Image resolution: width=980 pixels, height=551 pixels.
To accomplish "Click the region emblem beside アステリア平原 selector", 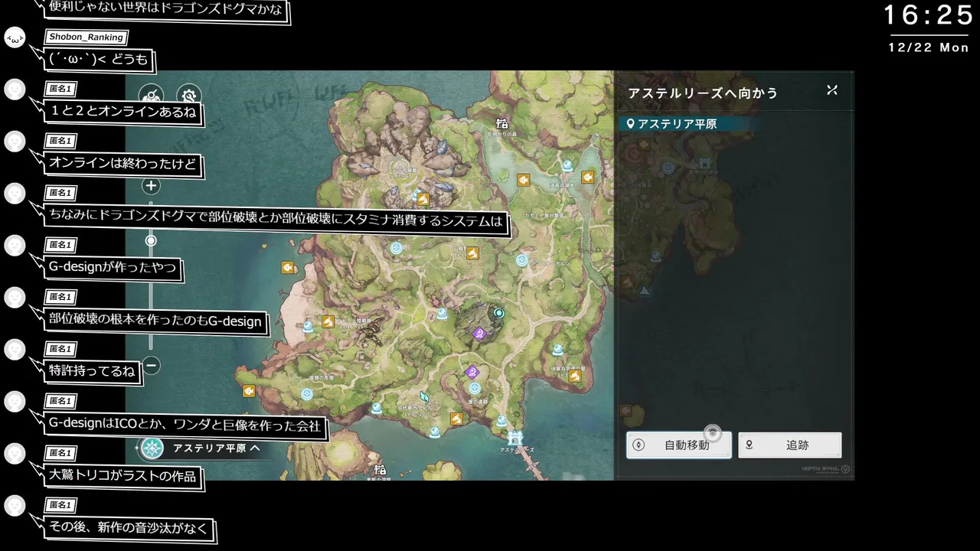I will tap(152, 448).
